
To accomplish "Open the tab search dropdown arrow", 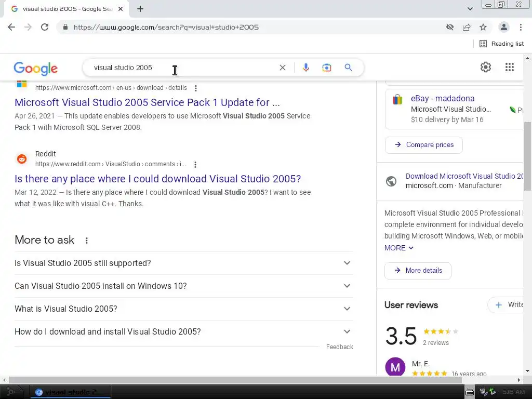I will (470, 9).
